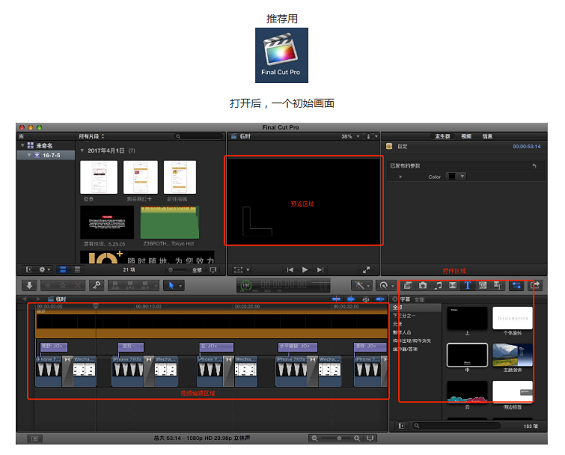Open the Color parameter popup arrow

point(462,176)
